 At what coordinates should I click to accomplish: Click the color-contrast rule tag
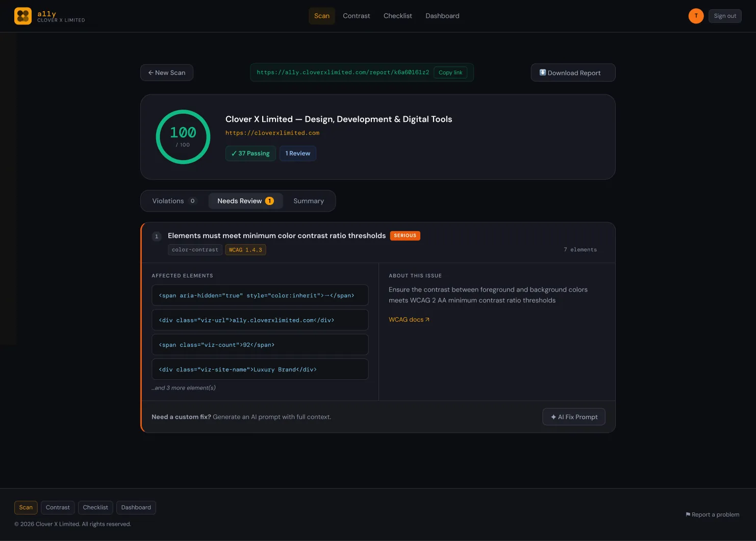(x=195, y=250)
